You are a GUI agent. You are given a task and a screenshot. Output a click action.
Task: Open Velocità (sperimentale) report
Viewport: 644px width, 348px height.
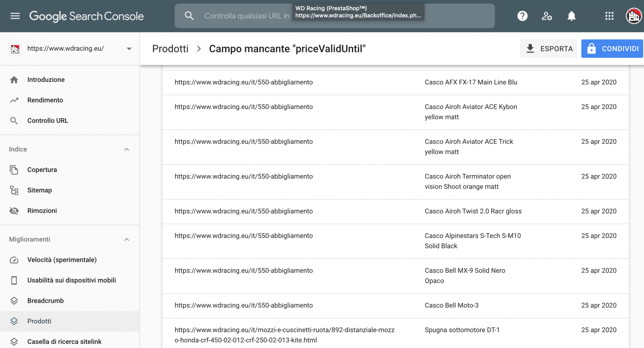click(70, 260)
